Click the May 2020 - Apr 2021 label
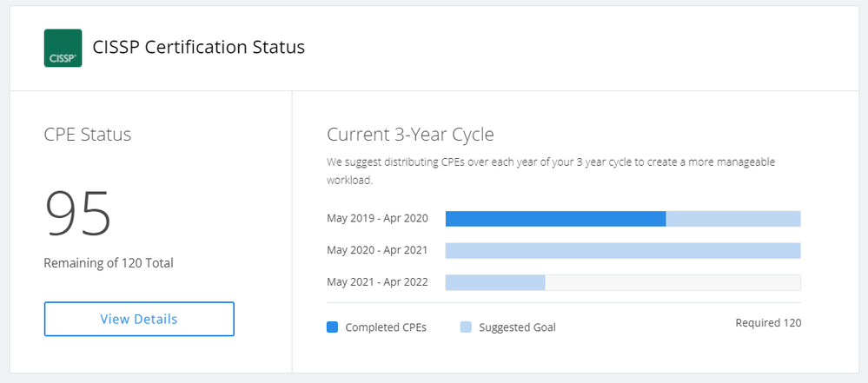Screen dimensions: 868x383 pos(377,250)
